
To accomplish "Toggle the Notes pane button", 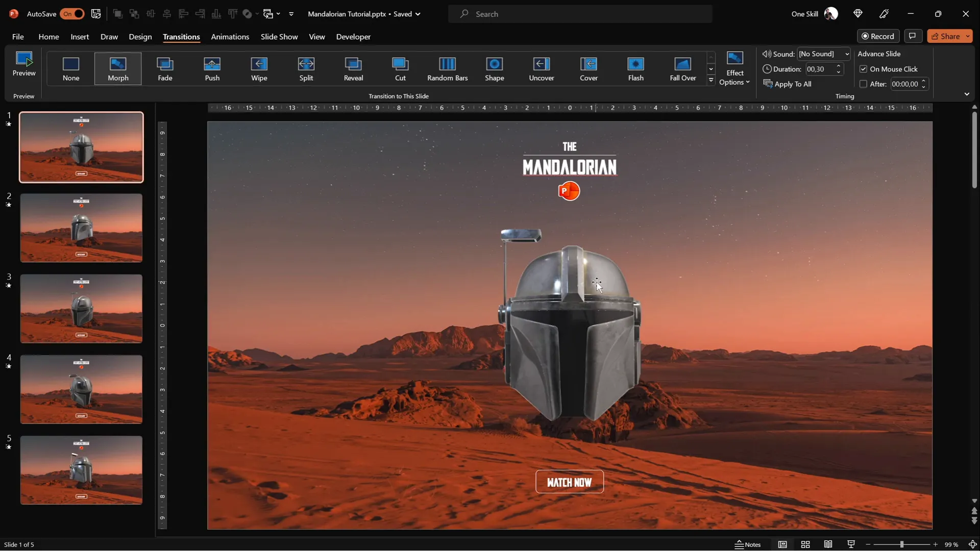I will point(748,544).
